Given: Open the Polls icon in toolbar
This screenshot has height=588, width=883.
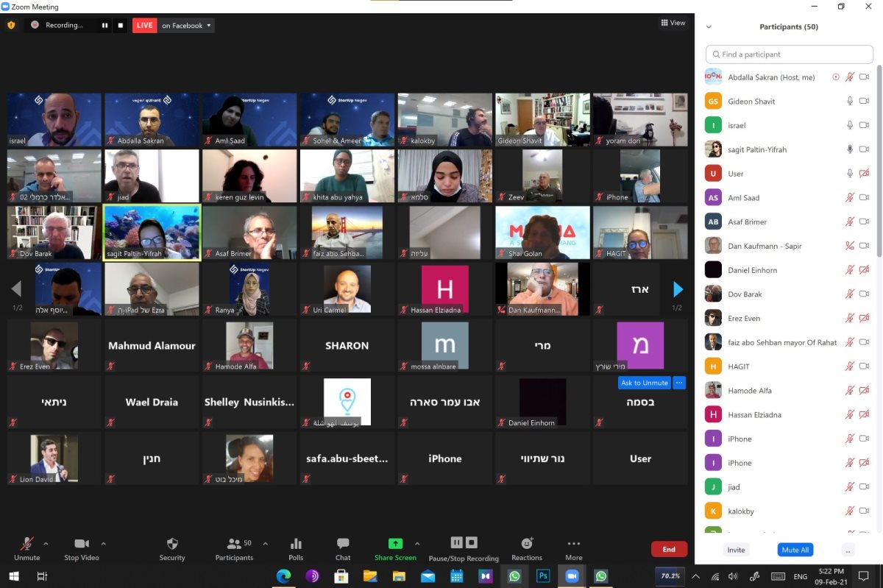Looking at the screenshot, I should pyautogui.click(x=296, y=545).
